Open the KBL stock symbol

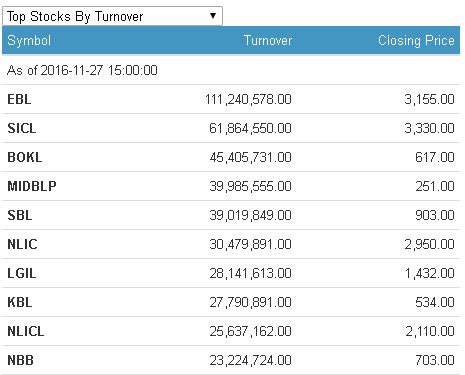(x=20, y=302)
